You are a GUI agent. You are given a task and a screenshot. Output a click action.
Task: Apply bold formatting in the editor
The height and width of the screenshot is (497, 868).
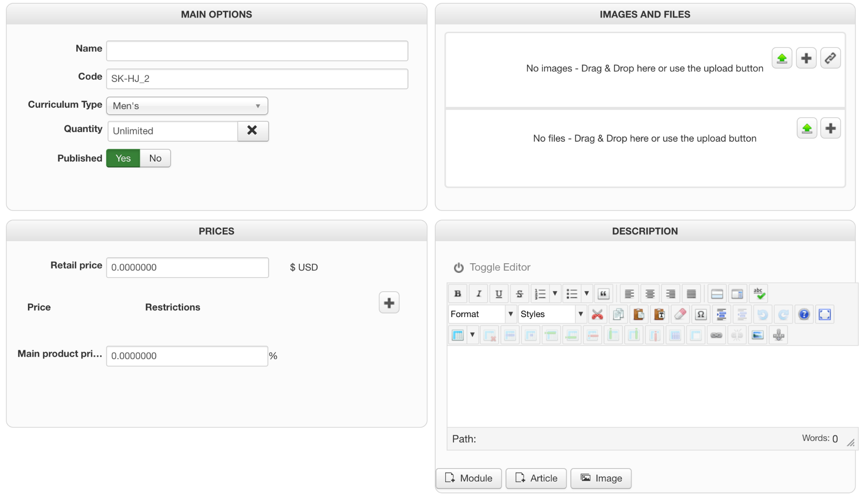[458, 294]
